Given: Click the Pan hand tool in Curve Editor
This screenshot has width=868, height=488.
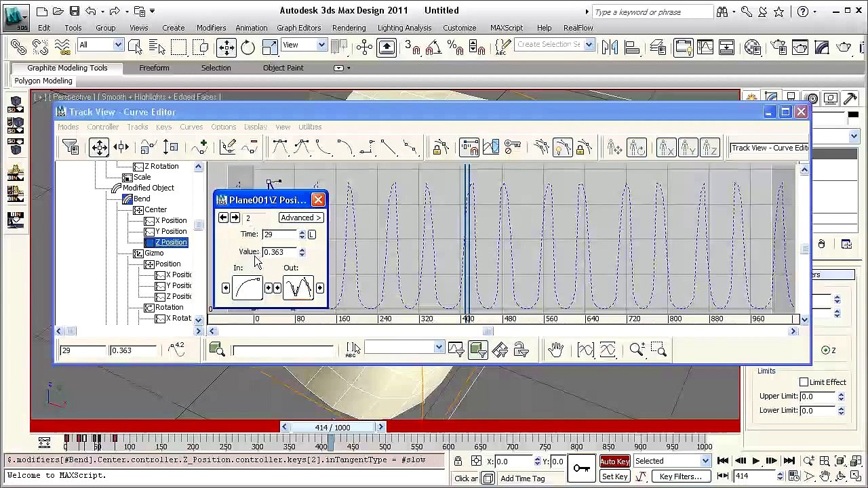Looking at the screenshot, I should click(x=556, y=350).
